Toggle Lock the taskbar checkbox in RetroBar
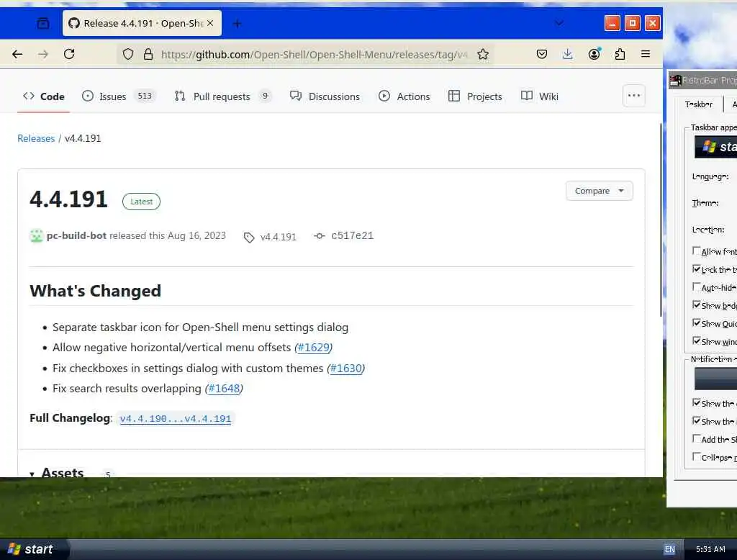The image size is (737, 560). coord(696,269)
